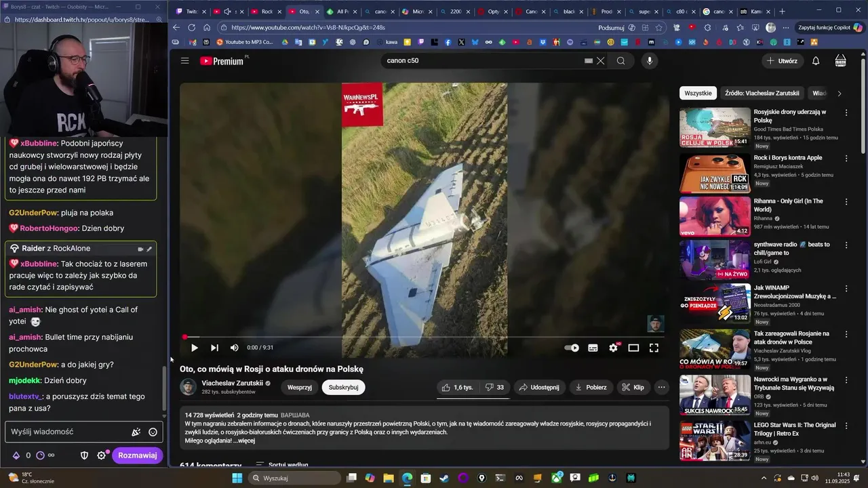Open the emote picker in Twitch chat

(x=153, y=432)
